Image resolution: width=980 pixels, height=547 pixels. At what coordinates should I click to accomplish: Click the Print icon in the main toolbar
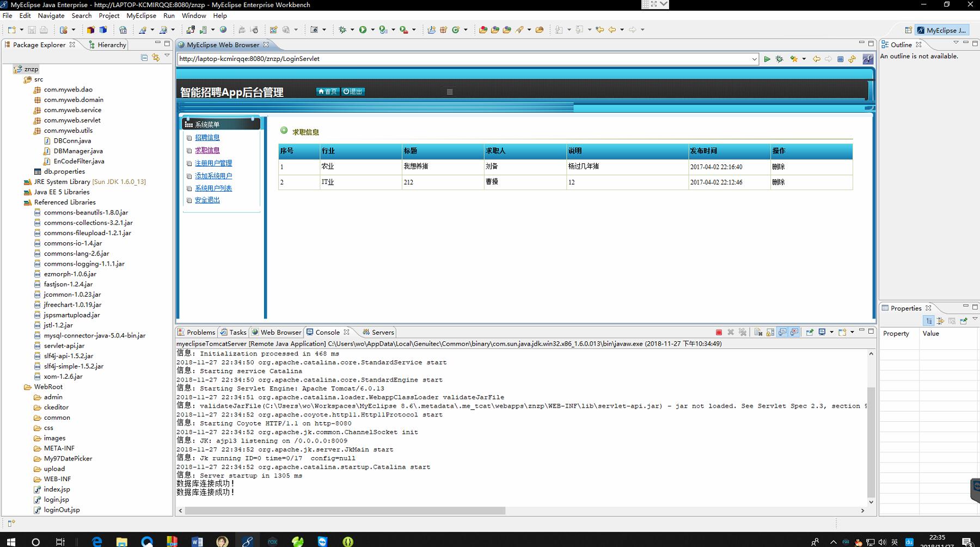click(44, 30)
